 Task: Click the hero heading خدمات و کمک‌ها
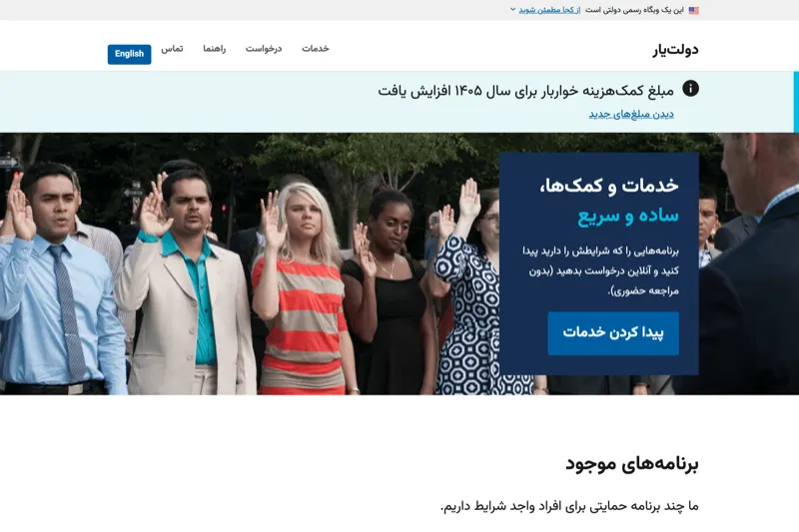[x=609, y=185]
